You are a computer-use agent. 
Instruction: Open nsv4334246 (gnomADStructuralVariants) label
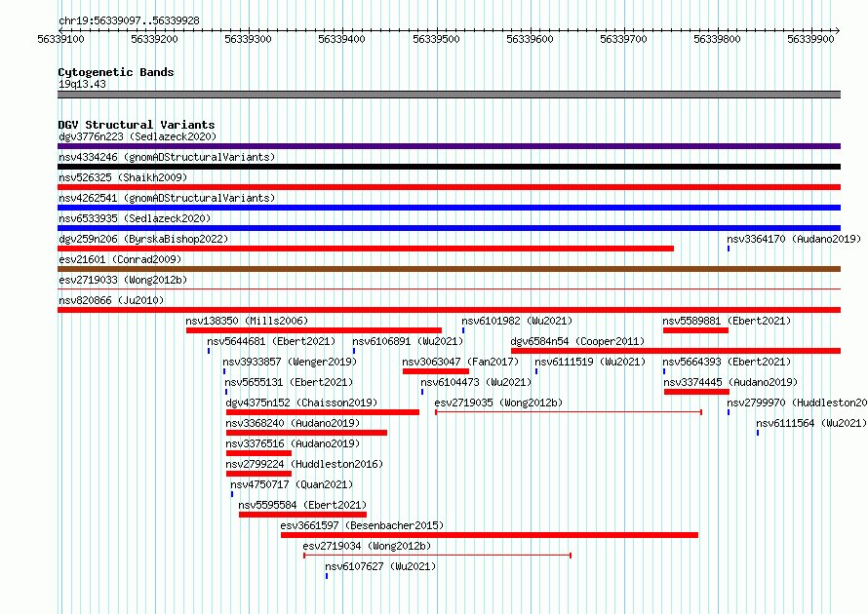pos(167,157)
